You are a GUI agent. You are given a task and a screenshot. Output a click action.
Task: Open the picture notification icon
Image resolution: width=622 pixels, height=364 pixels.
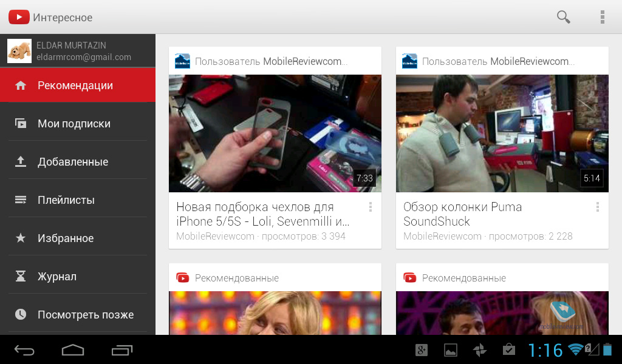[451, 350]
